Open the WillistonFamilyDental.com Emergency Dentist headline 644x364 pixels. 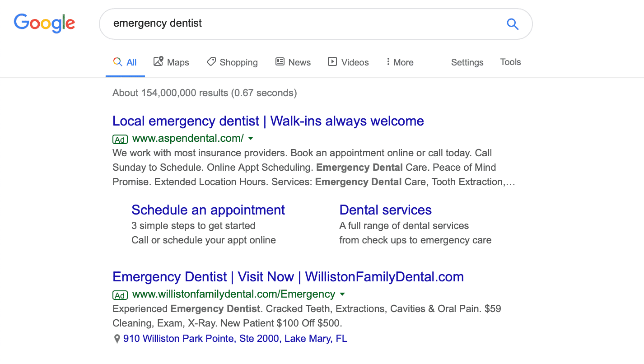pyautogui.click(x=288, y=277)
